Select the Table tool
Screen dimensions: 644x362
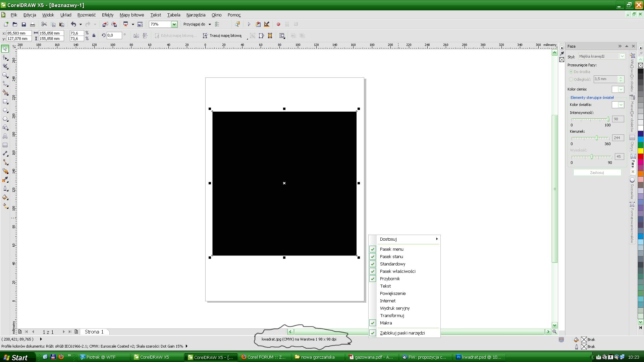[x=5, y=145]
